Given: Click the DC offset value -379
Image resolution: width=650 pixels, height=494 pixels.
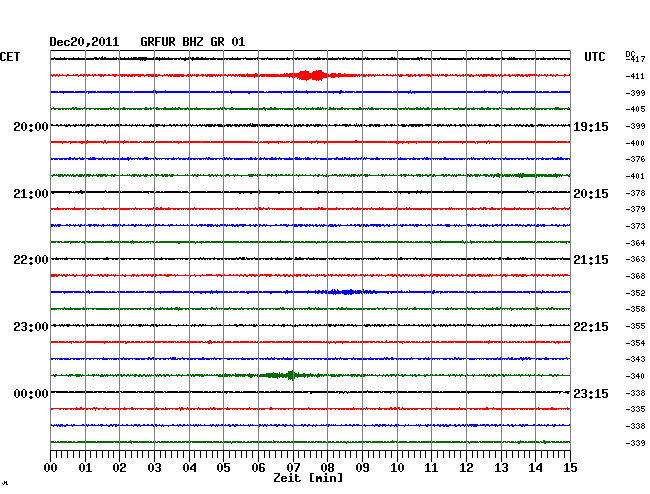Looking at the screenshot, I should coord(635,209).
